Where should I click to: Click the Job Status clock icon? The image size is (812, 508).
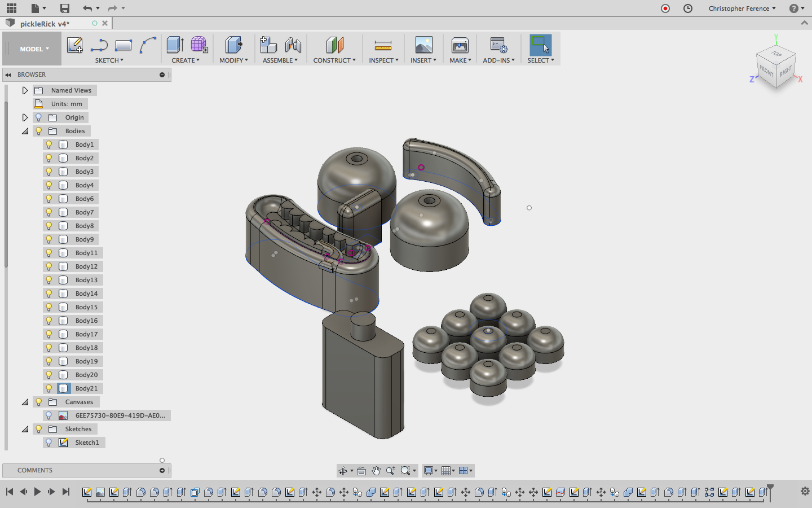point(687,8)
